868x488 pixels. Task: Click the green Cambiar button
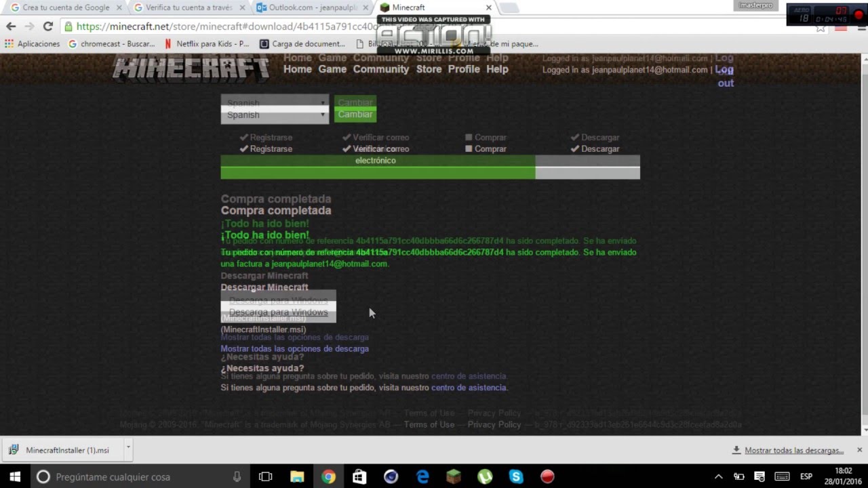point(355,114)
